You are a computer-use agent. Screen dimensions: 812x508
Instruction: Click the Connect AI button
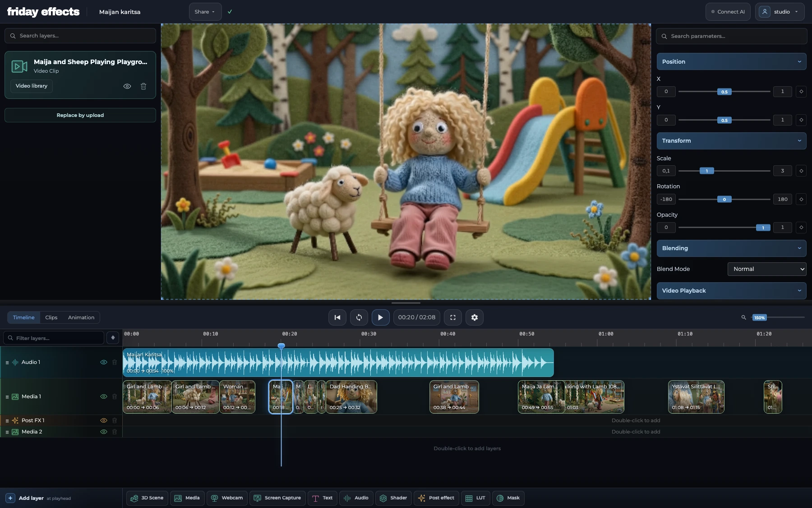[x=728, y=12]
